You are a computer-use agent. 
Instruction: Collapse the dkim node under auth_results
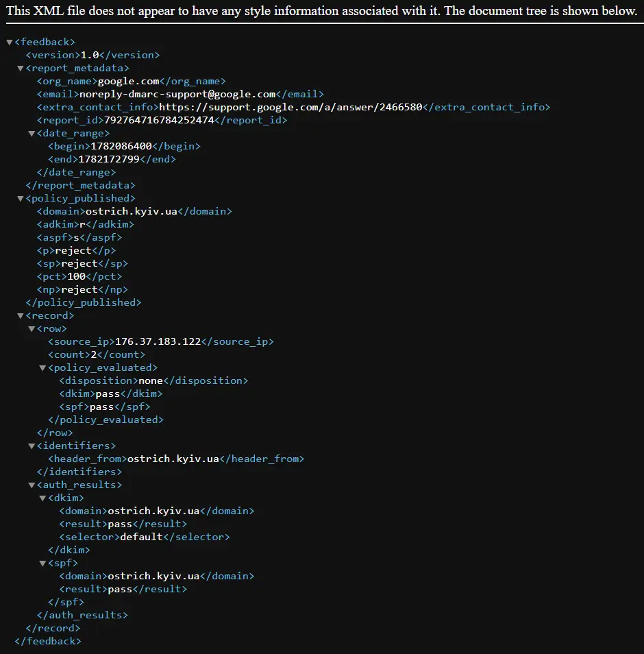point(42,498)
